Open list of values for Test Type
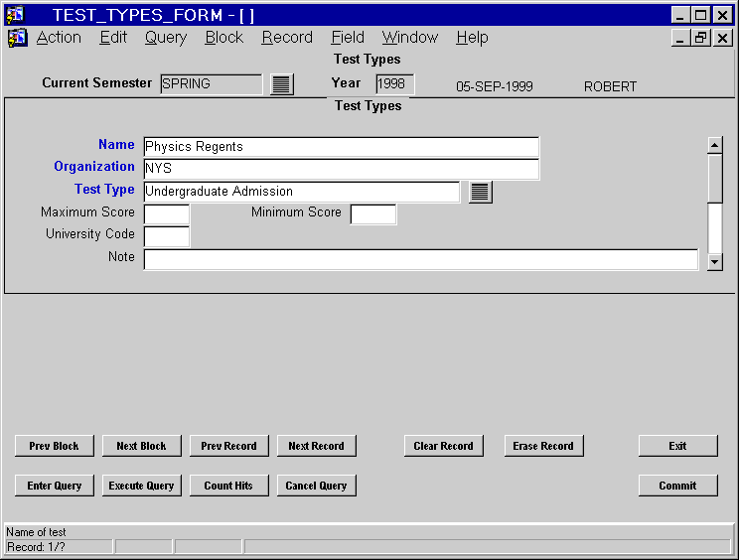Viewport: 739px width, 560px height. [481, 193]
